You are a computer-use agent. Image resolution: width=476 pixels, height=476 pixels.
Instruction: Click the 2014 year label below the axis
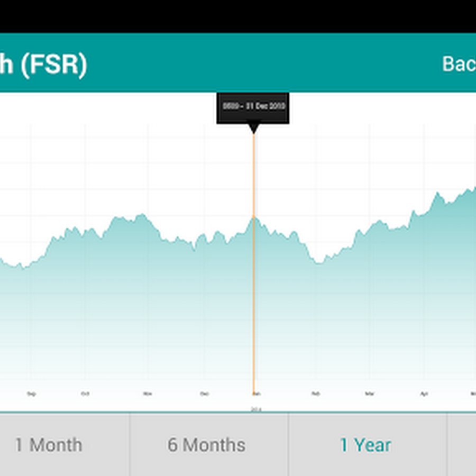[x=256, y=409]
